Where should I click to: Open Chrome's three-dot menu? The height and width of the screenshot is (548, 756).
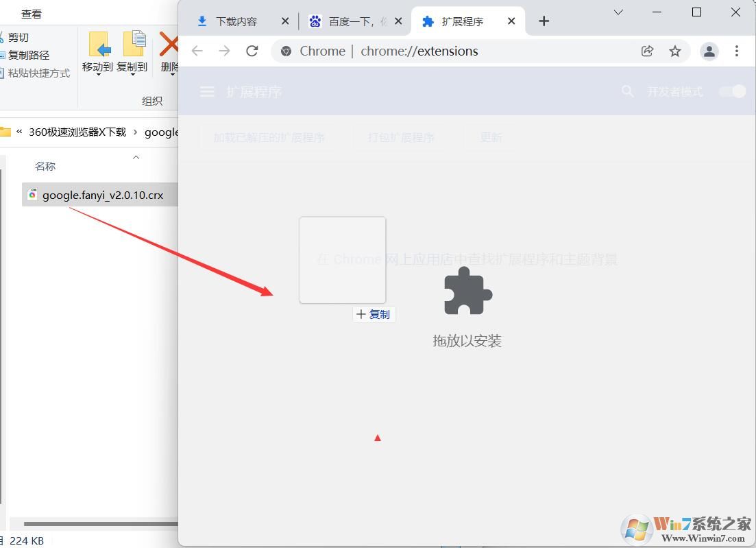(737, 51)
